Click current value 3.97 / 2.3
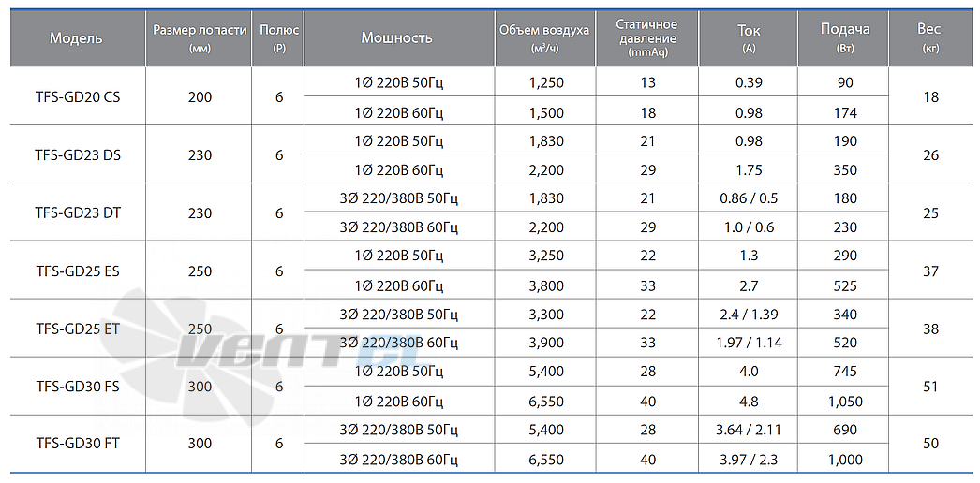Screen dimensions: 980x483 tap(749, 460)
